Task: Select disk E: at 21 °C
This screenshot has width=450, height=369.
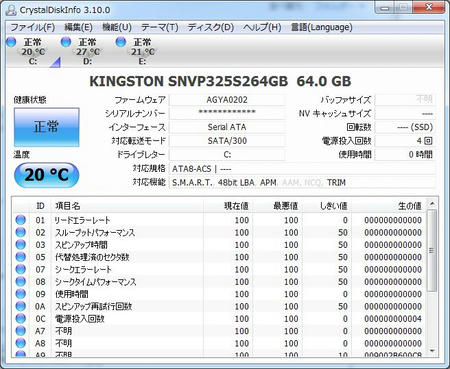Action: [x=143, y=51]
